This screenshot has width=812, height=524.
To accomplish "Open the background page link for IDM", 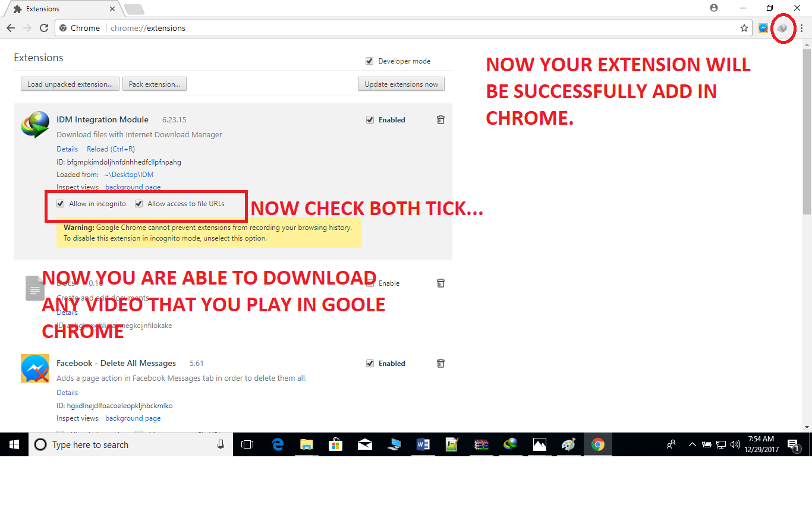I will 133,187.
